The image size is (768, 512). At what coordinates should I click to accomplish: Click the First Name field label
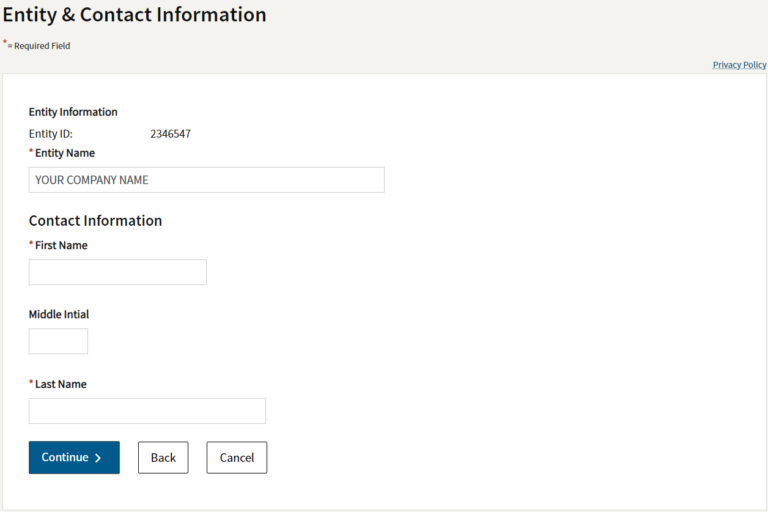tap(61, 245)
